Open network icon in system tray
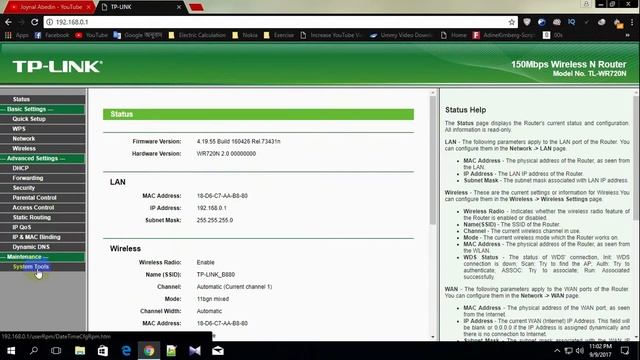The width and height of the screenshot is (640, 360). tap(568, 351)
